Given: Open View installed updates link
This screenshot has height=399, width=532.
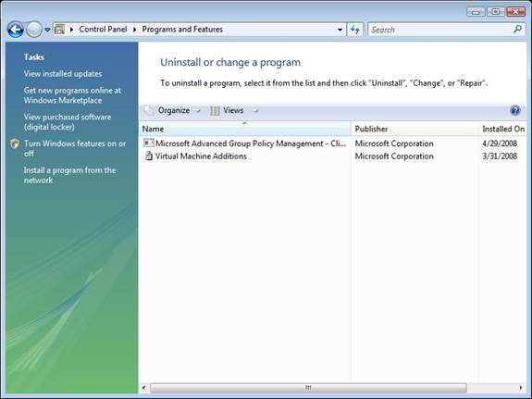Looking at the screenshot, I should (63, 74).
